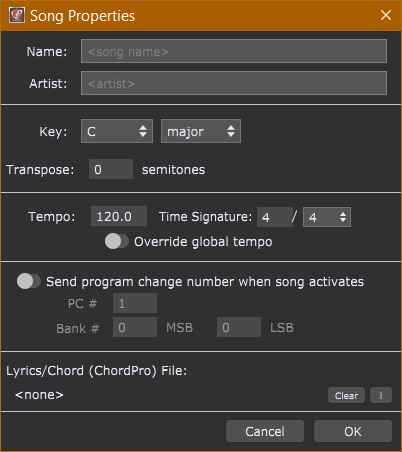This screenshot has height=452, width=402.
Task: Click the Clear button for ChordPro file
Action: [346, 395]
